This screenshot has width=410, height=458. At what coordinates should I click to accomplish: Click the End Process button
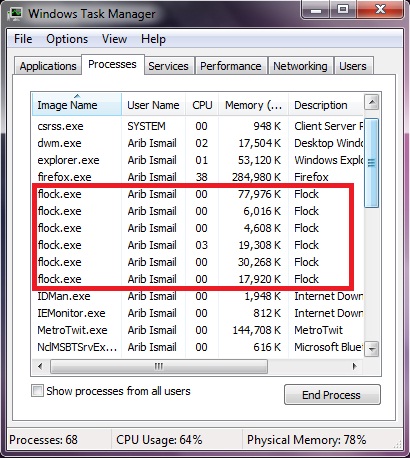[332, 395]
